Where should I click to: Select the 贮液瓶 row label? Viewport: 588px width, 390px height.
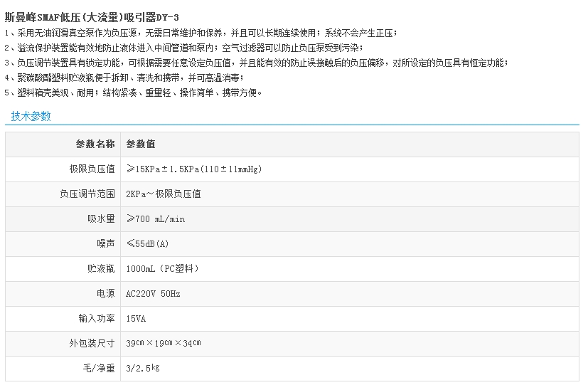coord(101,268)
